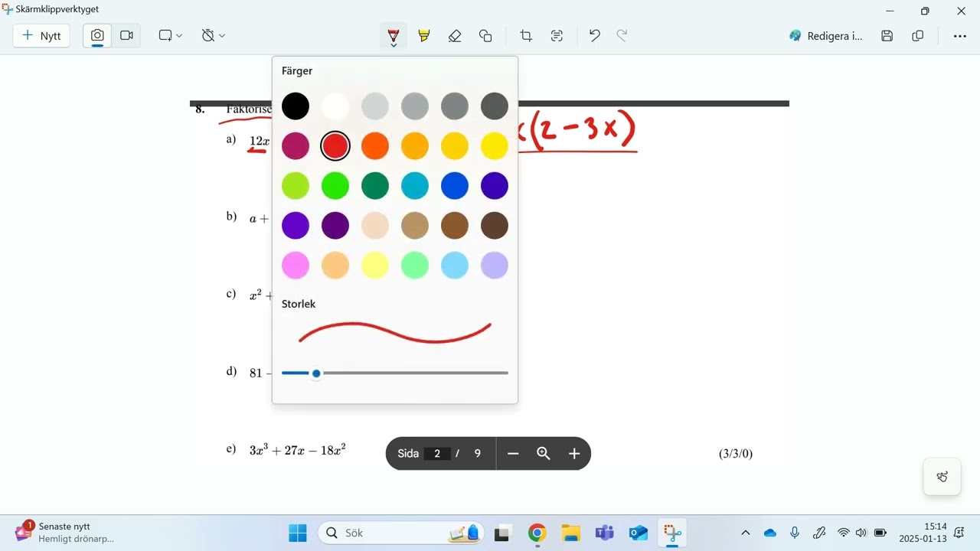Activate the image crop tool
The width and height of the screenshot is (980, 551).
click(526, 36)
